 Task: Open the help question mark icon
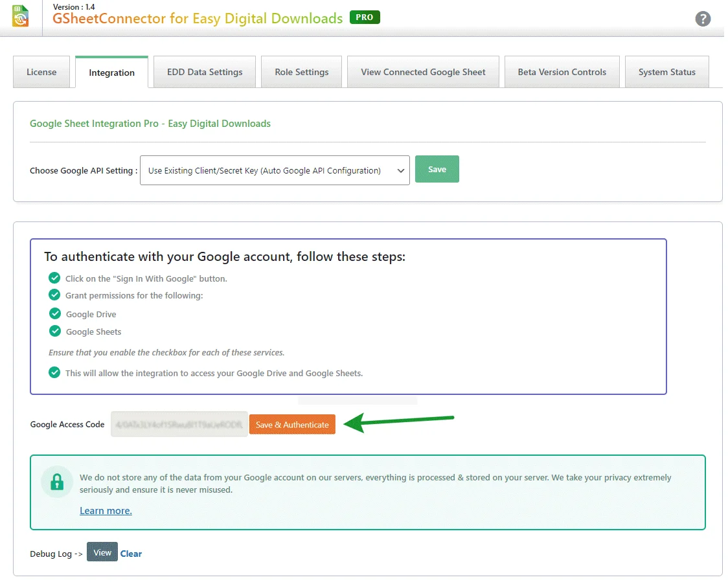pyautogui.click(x=703, y=19)
